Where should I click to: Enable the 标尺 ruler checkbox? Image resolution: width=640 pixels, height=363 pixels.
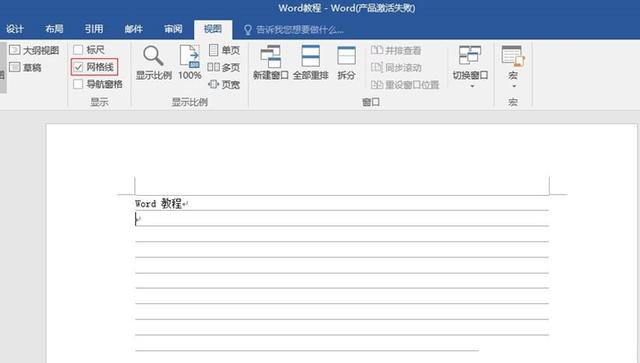[78, 50]
